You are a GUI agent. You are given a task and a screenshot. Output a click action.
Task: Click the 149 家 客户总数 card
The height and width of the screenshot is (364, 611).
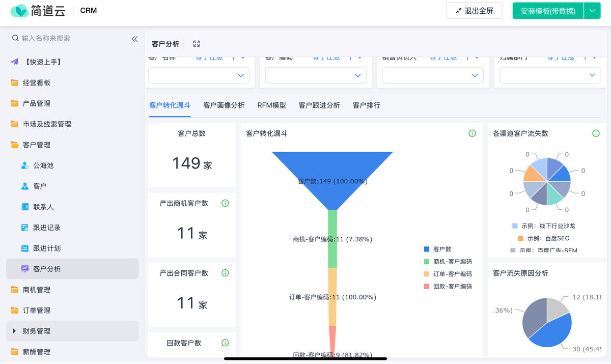point(192,155)
